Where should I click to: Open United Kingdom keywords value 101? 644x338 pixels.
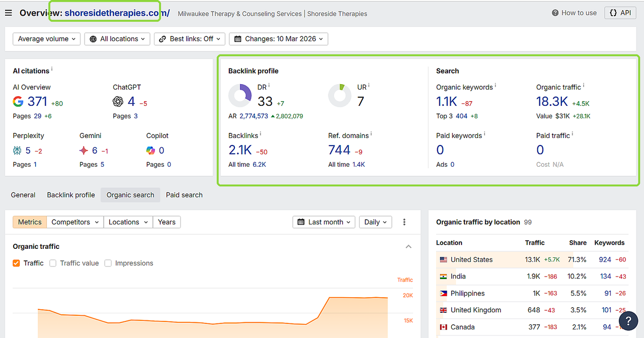coord(606,310)
